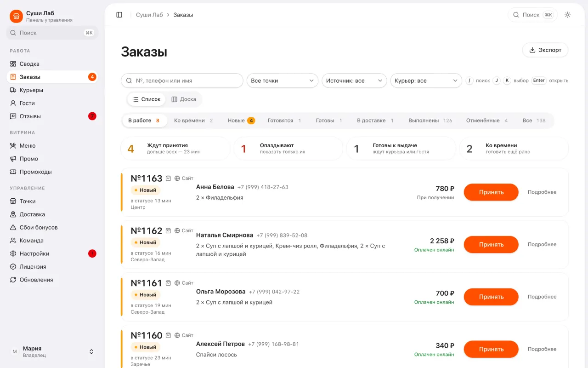Go to Доставка settings
Viewport: 588px width, 368px height.
pos(52,214)
